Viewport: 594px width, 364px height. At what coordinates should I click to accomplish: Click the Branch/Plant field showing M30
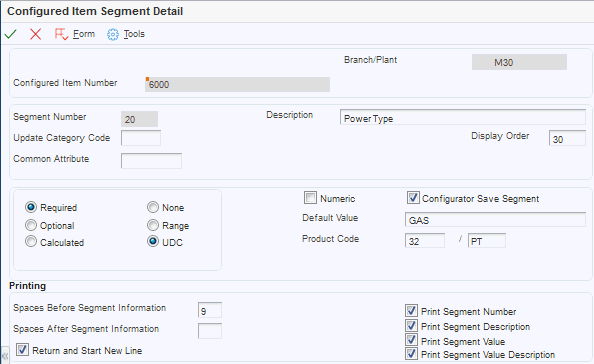[x=519, y=62]
